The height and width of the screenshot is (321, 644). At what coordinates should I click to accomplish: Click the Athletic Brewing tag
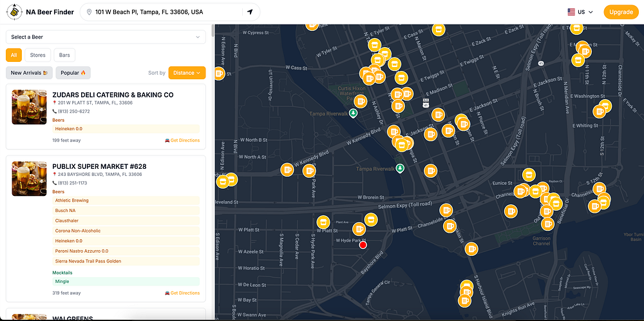126,200
